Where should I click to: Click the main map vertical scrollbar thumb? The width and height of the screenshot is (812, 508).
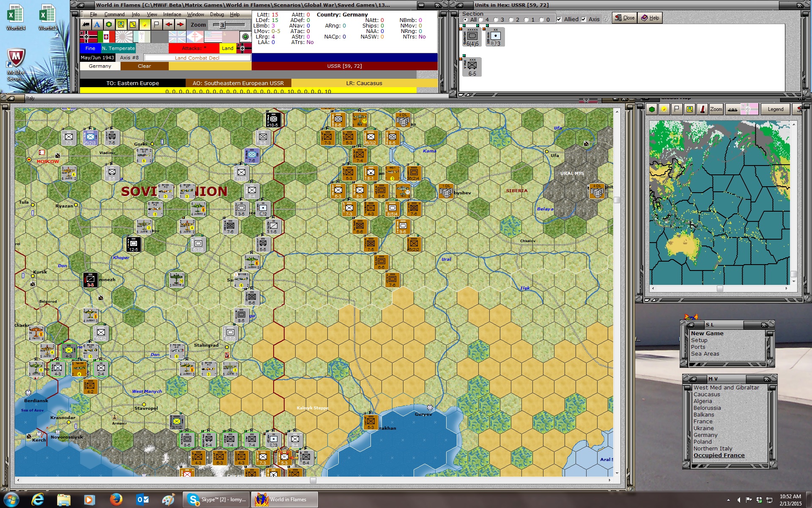click(617, 200)
